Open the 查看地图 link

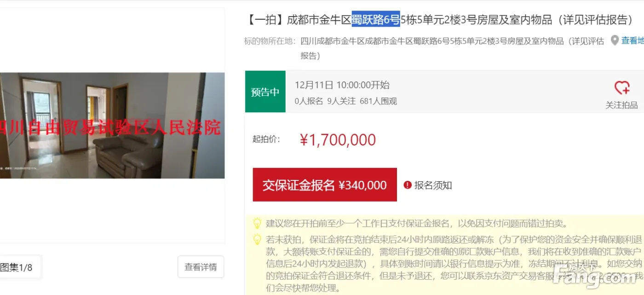(x=632, y=40)
